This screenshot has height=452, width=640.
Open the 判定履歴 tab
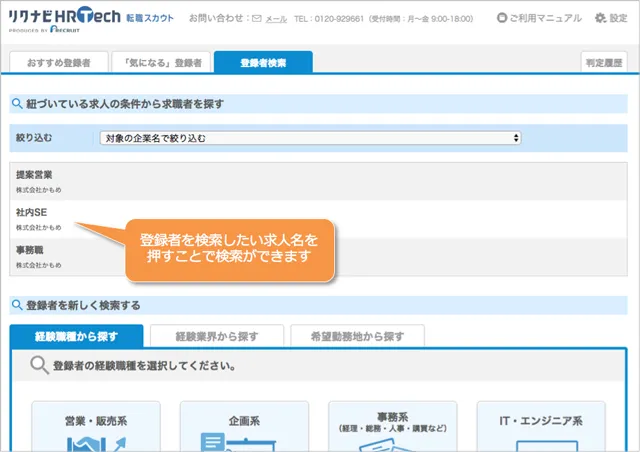(x=604, y=63)
